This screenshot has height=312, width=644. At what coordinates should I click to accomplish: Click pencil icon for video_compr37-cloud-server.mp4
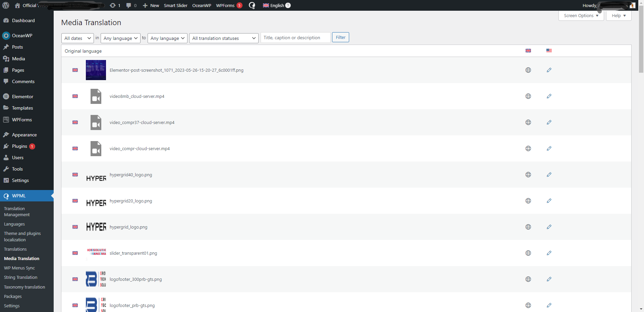(549, 122)
